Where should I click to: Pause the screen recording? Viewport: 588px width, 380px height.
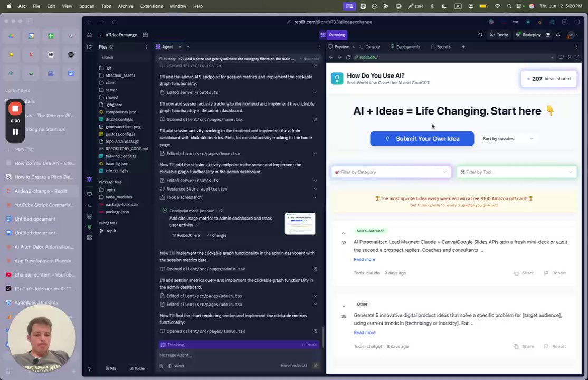tap(15, 131)
